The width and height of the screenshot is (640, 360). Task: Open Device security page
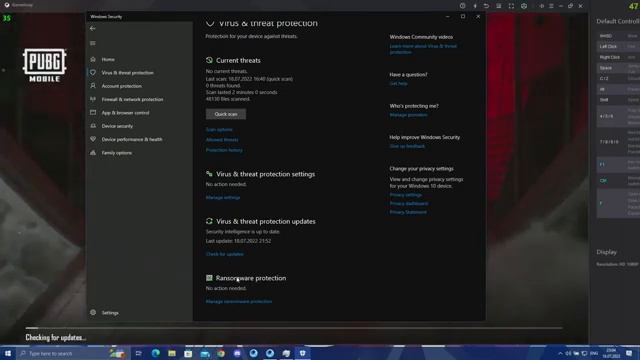117,126
